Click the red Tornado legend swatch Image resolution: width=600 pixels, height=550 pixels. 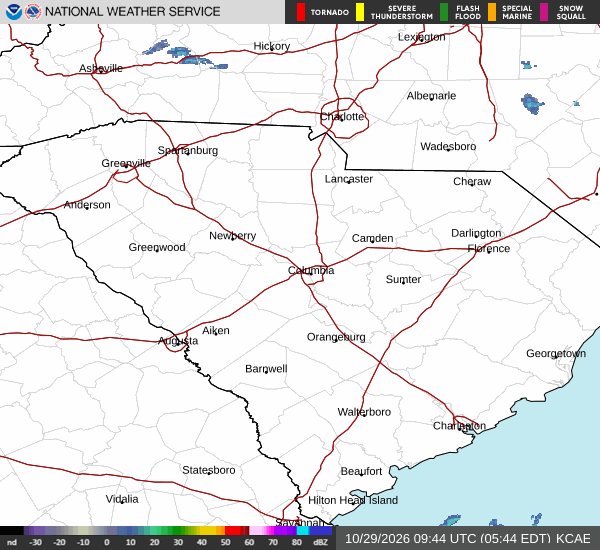(301, 12)
